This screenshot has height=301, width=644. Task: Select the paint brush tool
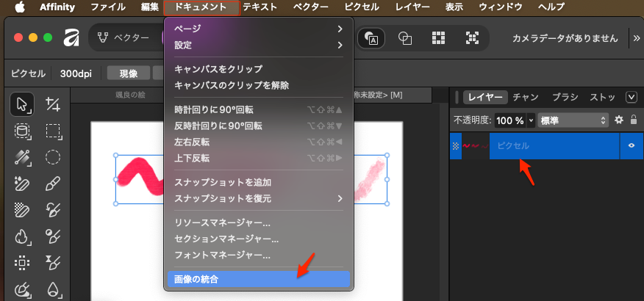coord(52,183)
